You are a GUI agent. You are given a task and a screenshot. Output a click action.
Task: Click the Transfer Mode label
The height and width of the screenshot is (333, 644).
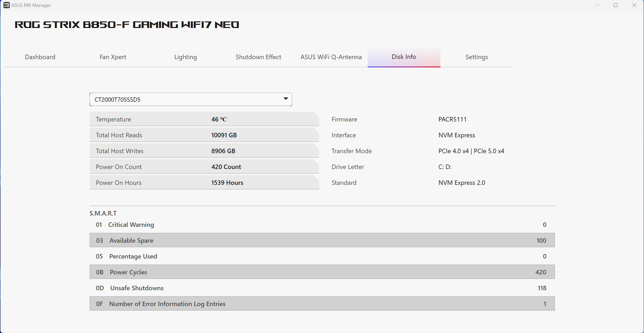tap(352, 151)
